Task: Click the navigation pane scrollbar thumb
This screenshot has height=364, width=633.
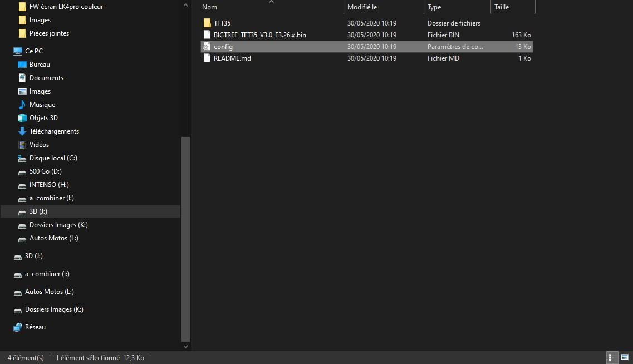Action: [186, 239]
